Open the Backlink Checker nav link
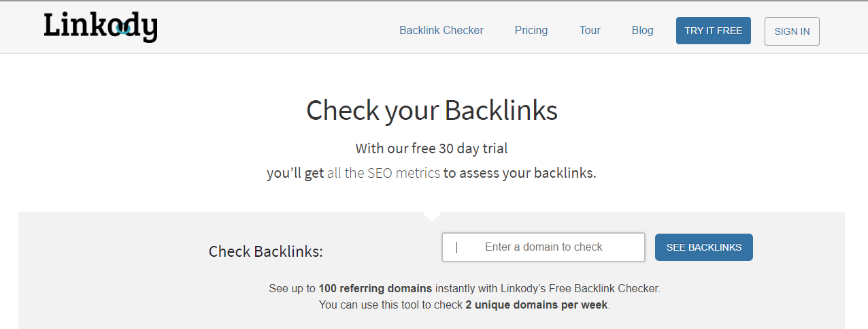The height and width of the screenshot is (329, 868). (441, 30)
